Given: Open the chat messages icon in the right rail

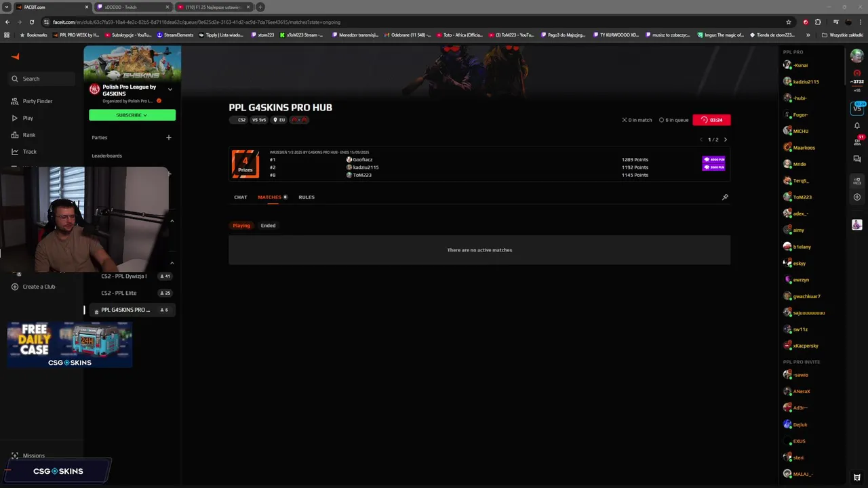Looking at the screenshot, I should pyautogui.click(x=857, y=159).
